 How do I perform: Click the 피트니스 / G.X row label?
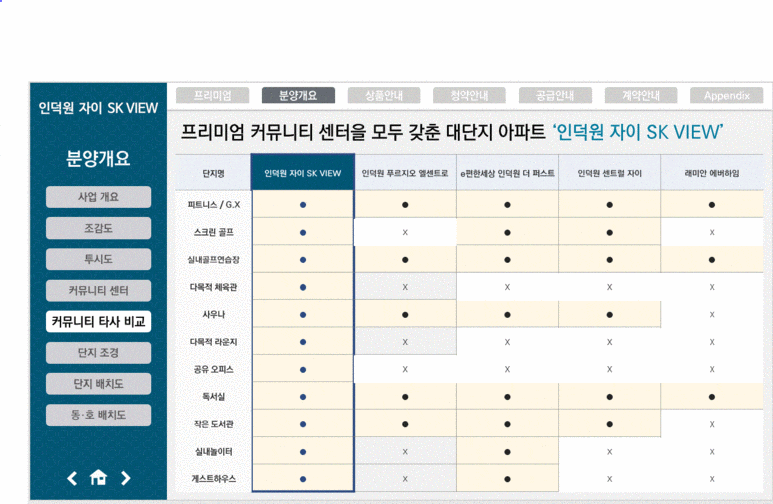(x=213, y=205)
